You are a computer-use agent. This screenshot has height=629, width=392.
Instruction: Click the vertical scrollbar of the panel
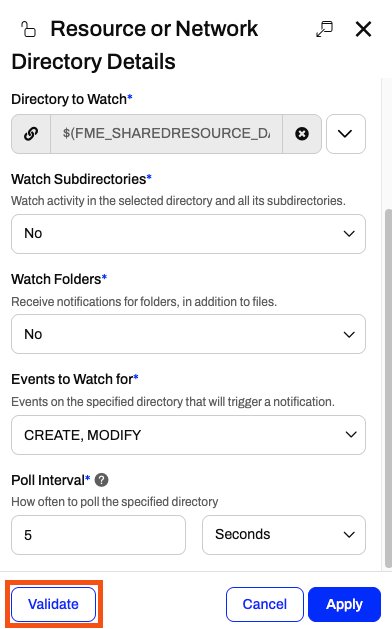388,388
